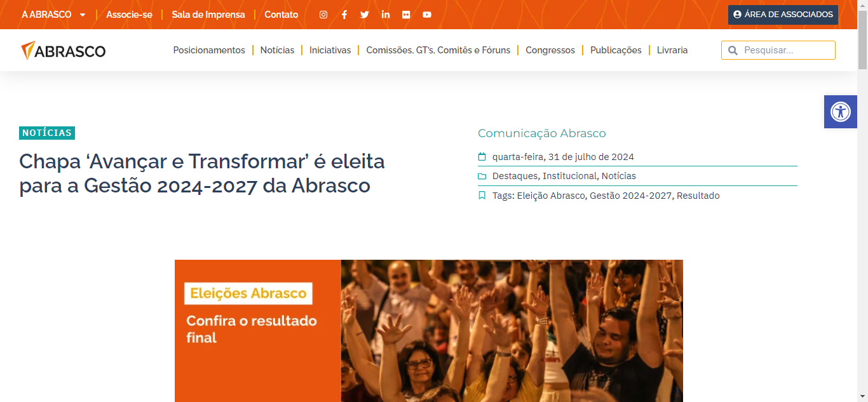
Task: Click the Eleições Abrasco banner image
Action: click(429, 331)
